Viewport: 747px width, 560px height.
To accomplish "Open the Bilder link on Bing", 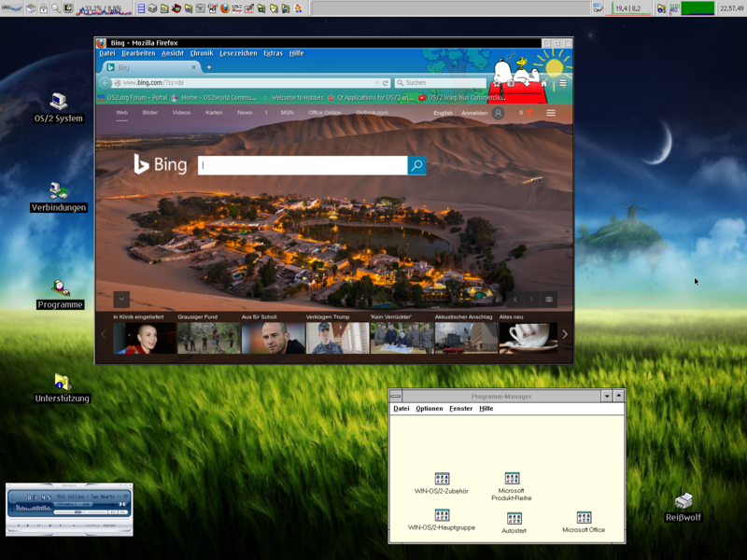I will coord(150,113).
